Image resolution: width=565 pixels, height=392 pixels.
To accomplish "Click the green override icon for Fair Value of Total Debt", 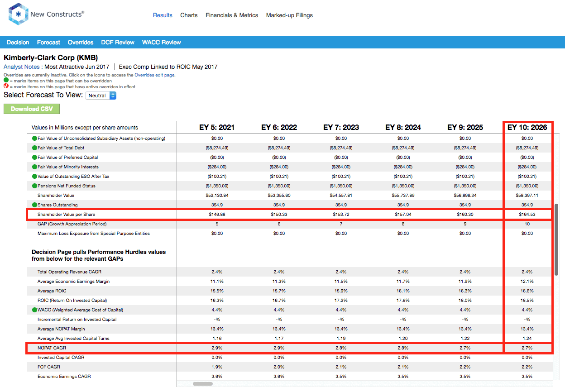I will [x=35, y=148].
